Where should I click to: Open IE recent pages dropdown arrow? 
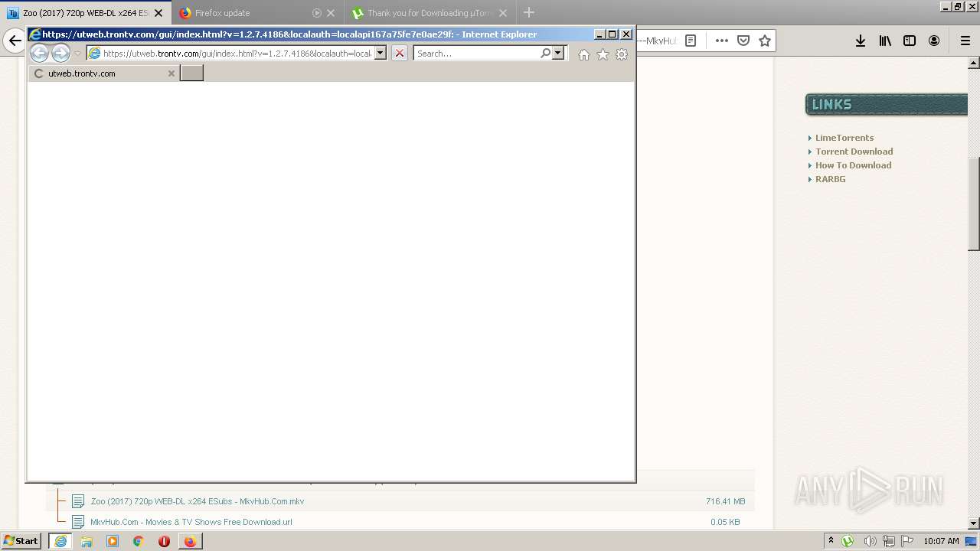point(77,54)
